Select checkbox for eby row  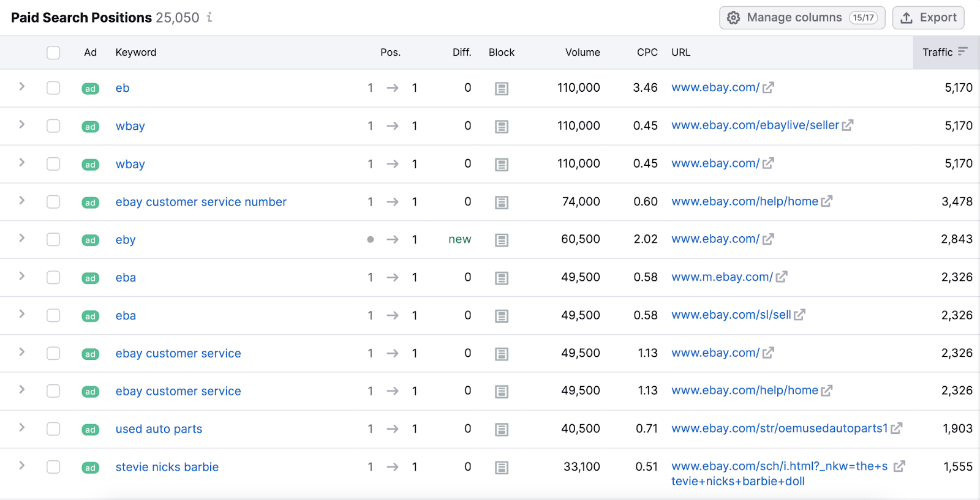click(x=53, y=239)
